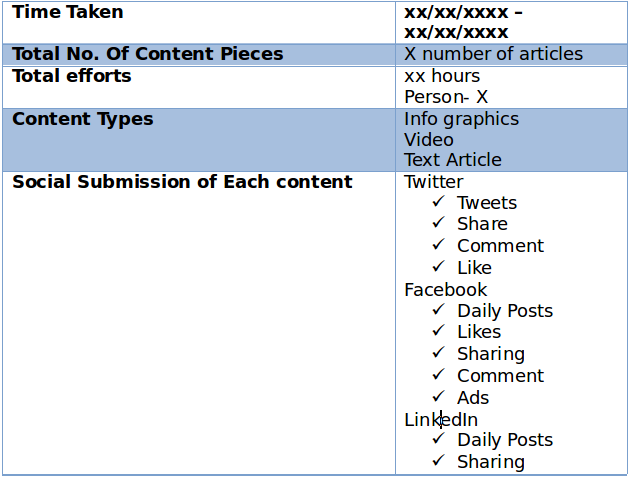Viewport: 630px width, 477px height.
Task: Click the Info graphics entry
Action: coord(461,119)
